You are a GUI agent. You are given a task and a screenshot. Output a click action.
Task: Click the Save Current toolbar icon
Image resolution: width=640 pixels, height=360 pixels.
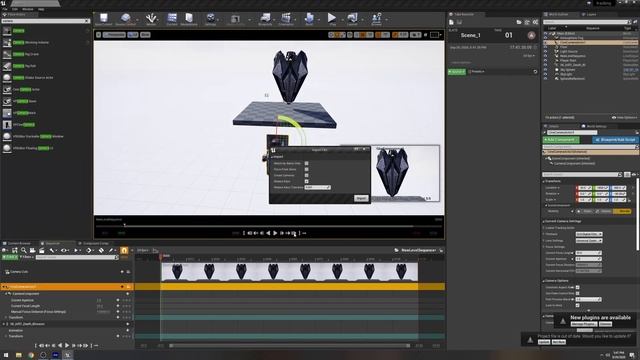[x=104, y=18]
